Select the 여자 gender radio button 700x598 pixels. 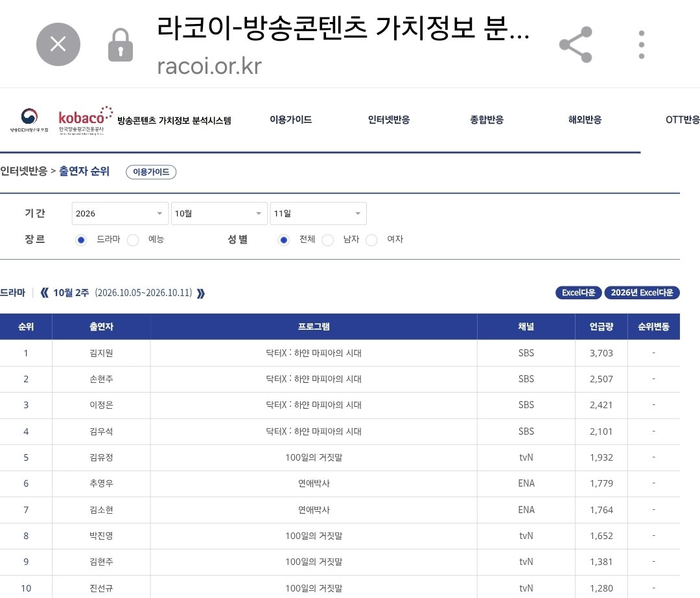[x=371, y=240]
